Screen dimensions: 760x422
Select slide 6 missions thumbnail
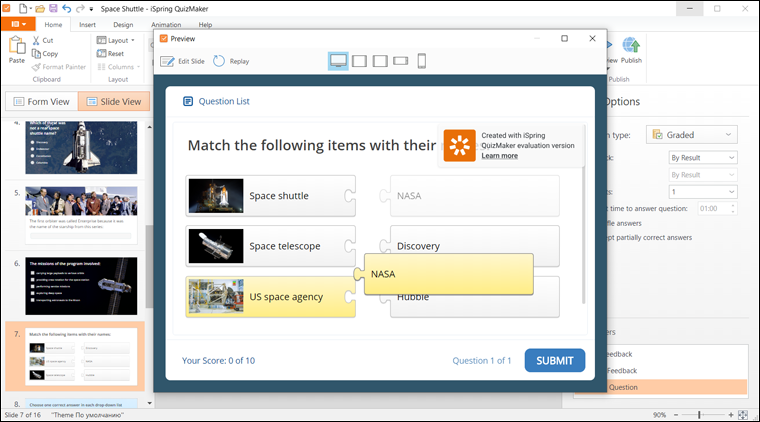click(81, 286)
